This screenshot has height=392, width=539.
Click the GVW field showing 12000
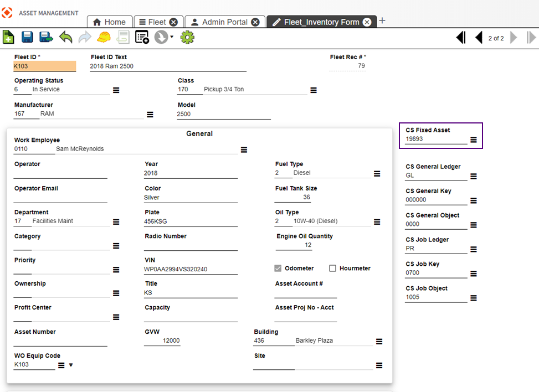(162, 341)
